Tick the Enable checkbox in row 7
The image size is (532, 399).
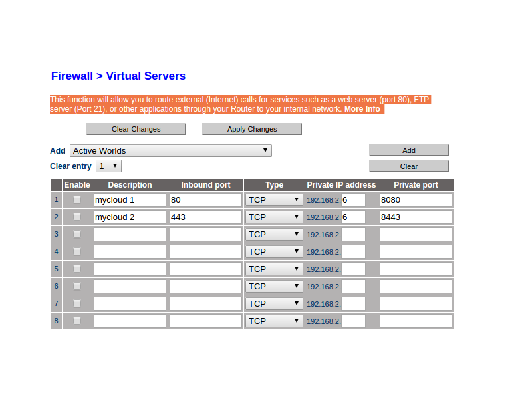tap(77, 303)
